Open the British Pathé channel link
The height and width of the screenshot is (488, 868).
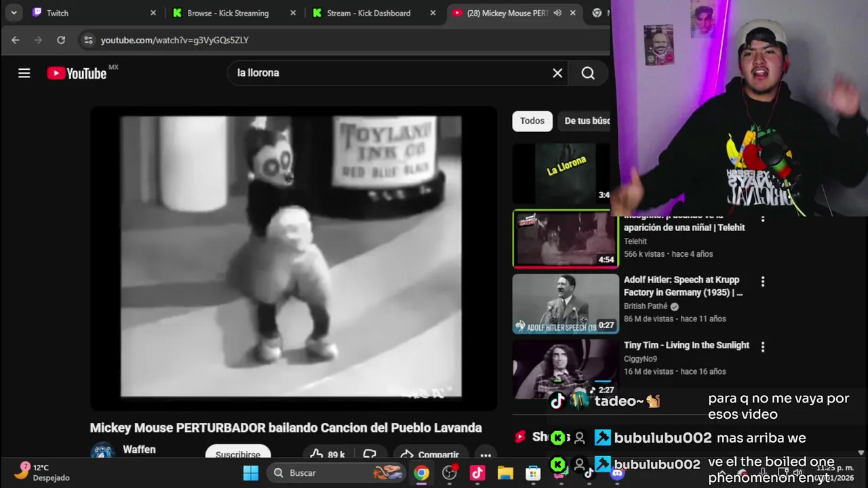point(646,306)
